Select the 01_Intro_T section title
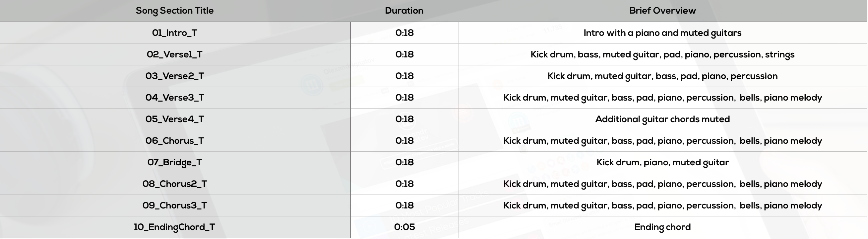 (x=174, y=33)
